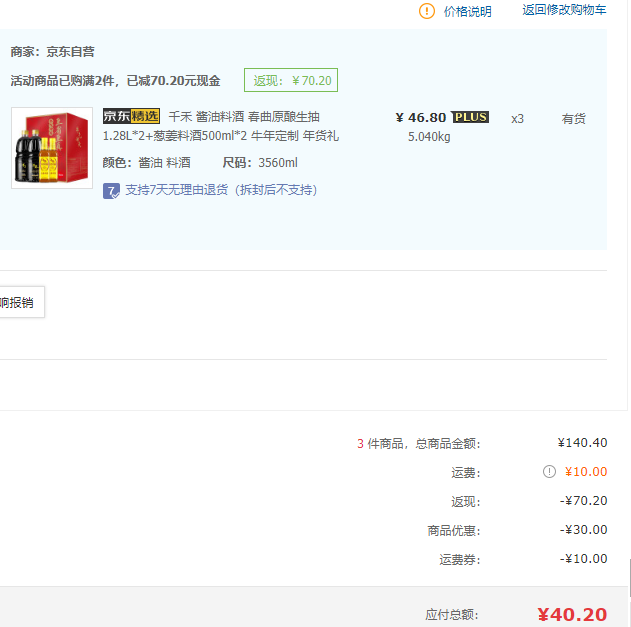
Task: Click the shipping fee info icon
Action: point(549,472)
